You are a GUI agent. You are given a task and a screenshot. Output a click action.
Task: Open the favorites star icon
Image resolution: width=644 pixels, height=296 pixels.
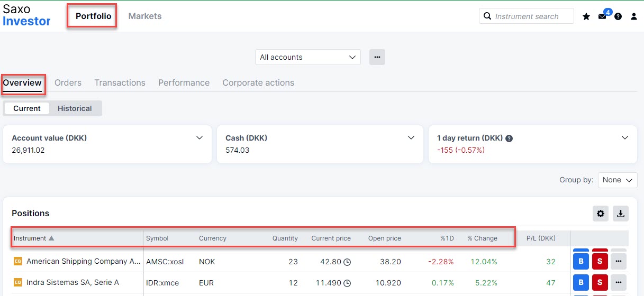(586, 17)
